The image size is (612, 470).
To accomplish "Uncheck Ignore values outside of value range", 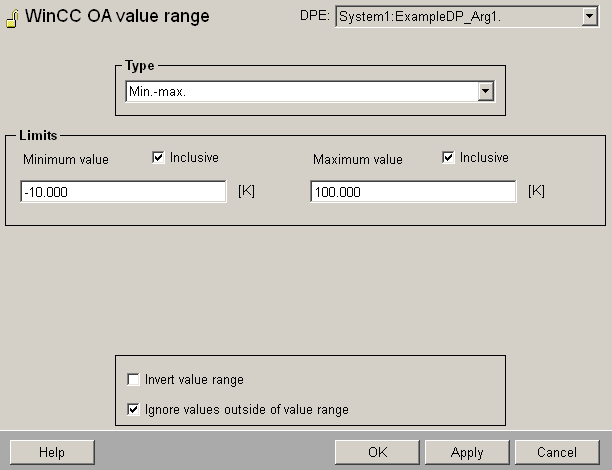I will [x=134, y=409].
